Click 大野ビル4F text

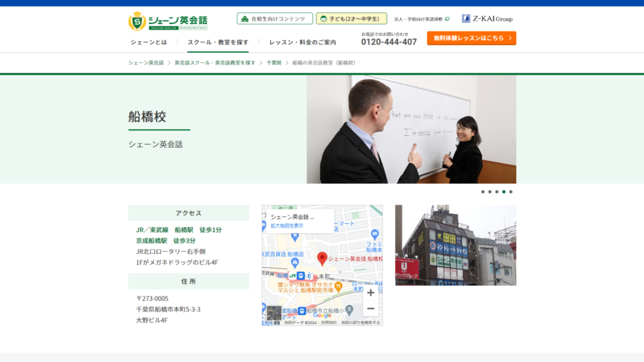pyautogui.click(x=152, y=320)
